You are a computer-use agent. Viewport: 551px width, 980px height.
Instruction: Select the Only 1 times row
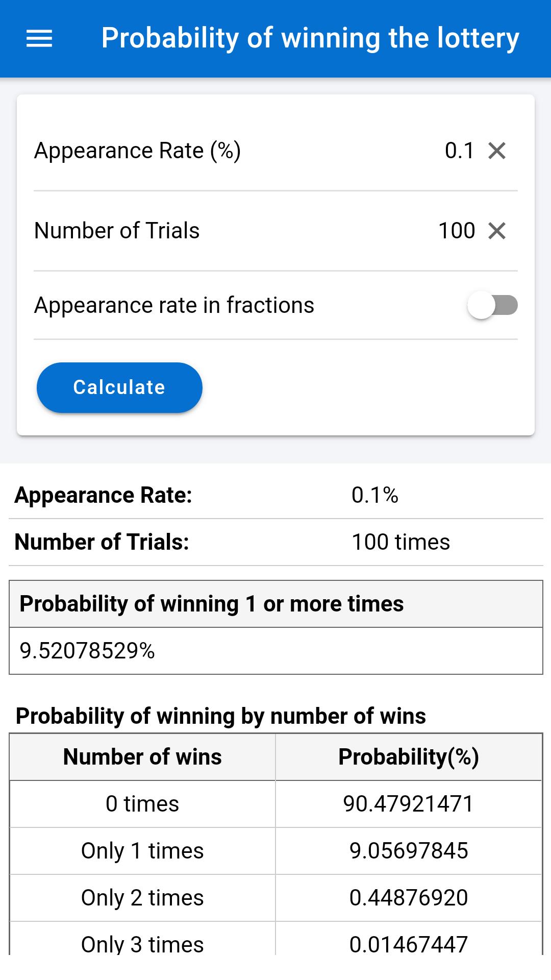[x=142, y=851]
